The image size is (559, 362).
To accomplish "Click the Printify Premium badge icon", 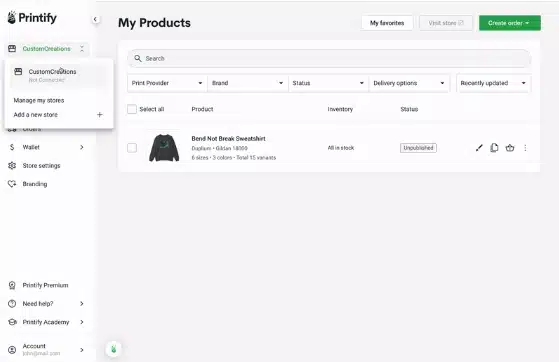I will (12, 285).
